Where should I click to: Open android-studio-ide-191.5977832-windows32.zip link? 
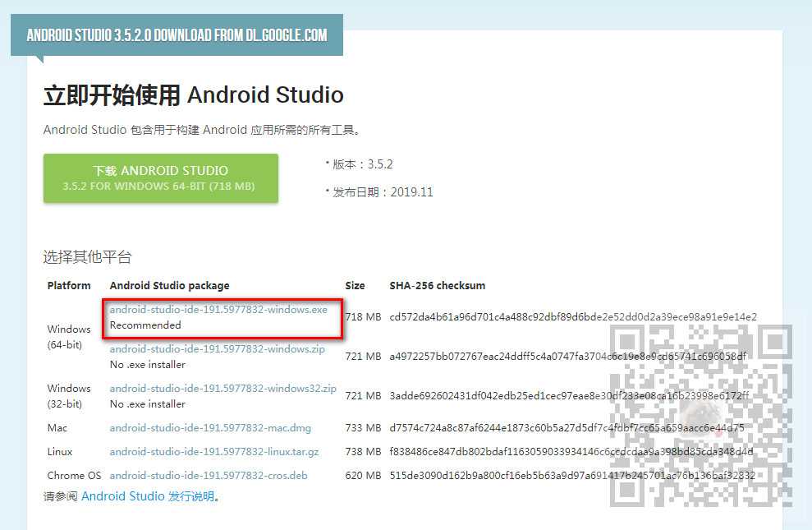tap(223, 388)
